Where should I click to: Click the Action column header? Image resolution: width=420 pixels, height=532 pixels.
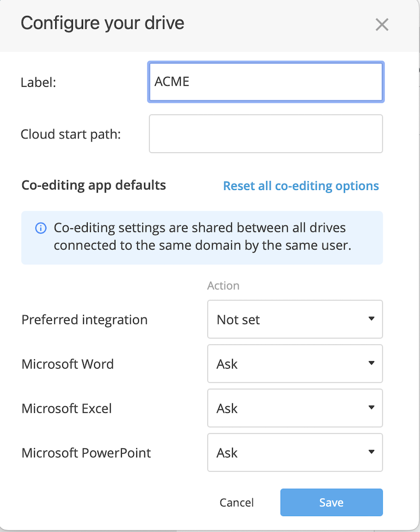point(223,286)
